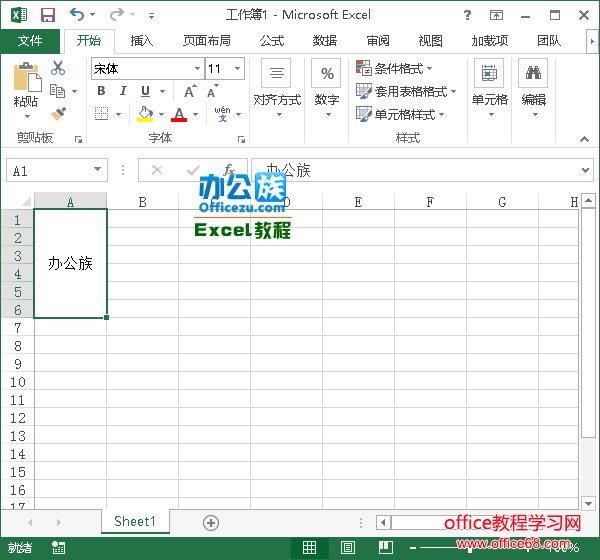The height and width of the screenshot is (560, 600).
Task: Switch to the Review tab
Action: coord(378,41)
